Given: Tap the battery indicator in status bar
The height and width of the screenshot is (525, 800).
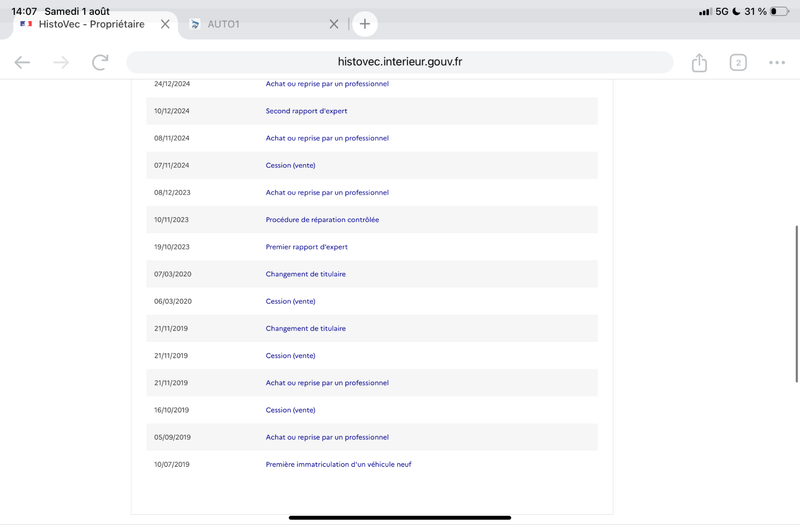Looking at the screenshot, I should coord(779,11).
